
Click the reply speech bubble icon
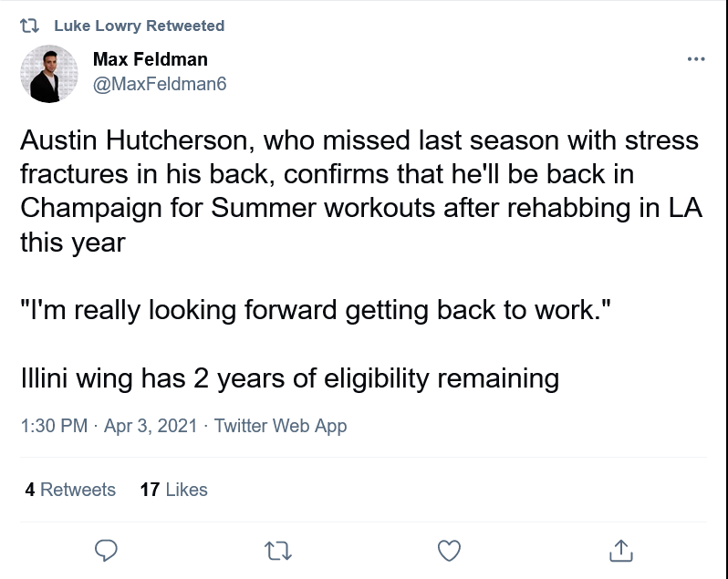[107, 550]
